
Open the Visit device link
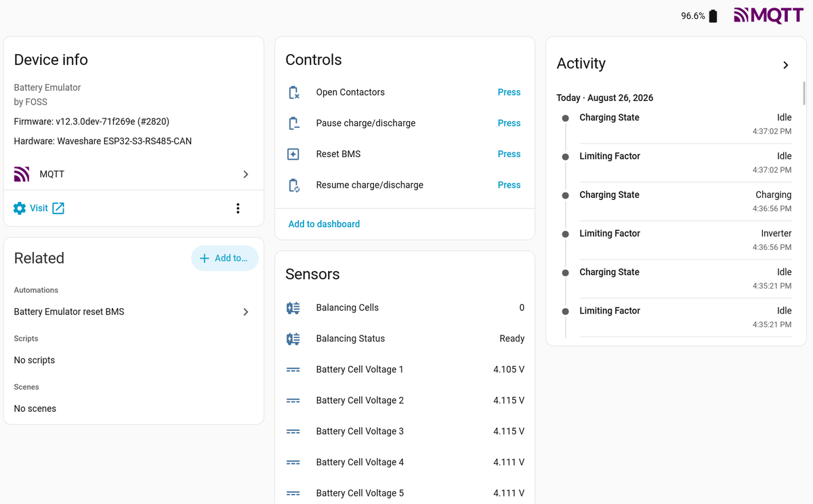coord(39,208)
